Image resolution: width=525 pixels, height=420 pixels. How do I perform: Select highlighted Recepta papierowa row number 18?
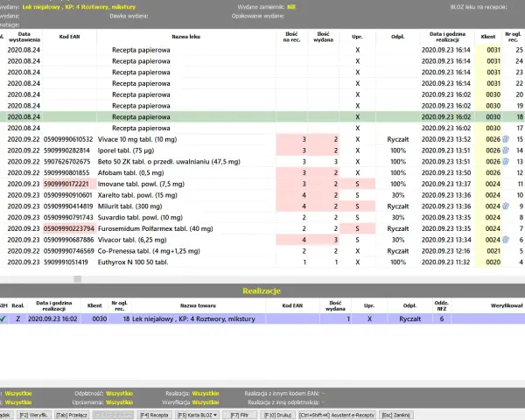pyautogui.click(x=262, y=117)
